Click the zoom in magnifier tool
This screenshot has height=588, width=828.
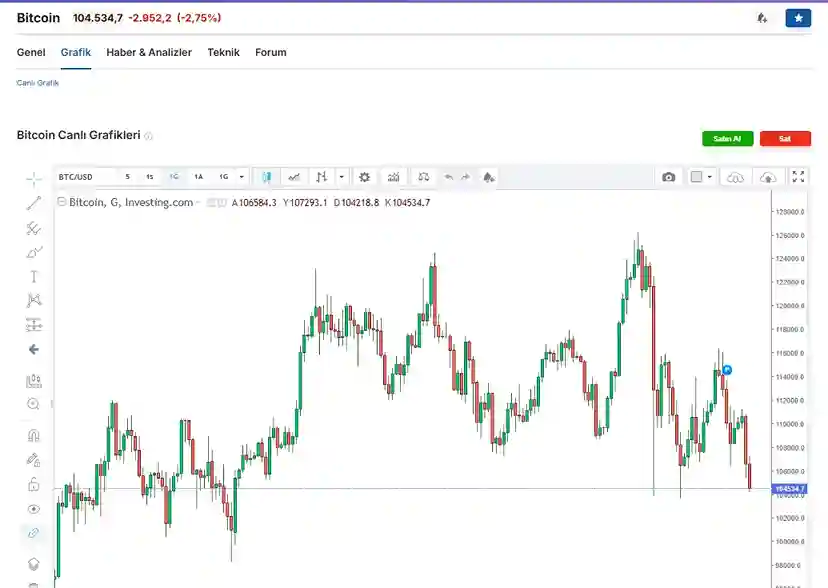click(x=34, y=404)
